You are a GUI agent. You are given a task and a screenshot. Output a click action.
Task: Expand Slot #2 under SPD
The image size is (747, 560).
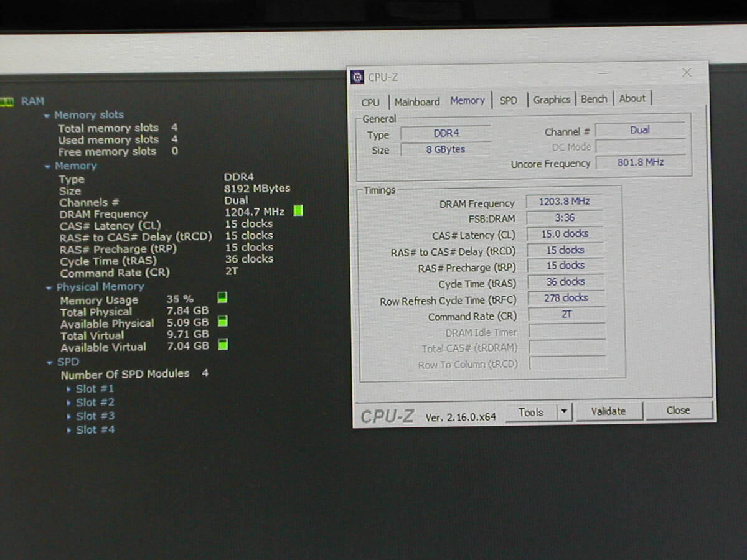(69, 403)
